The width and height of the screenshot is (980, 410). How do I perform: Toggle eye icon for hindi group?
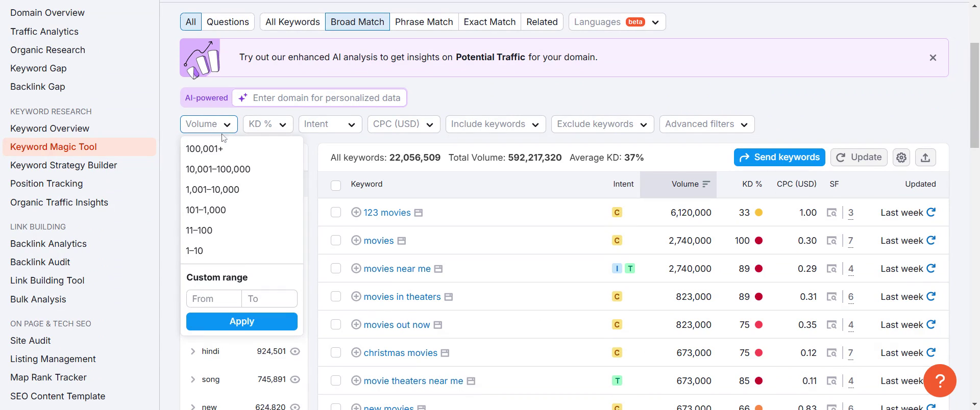click(295, 351)
